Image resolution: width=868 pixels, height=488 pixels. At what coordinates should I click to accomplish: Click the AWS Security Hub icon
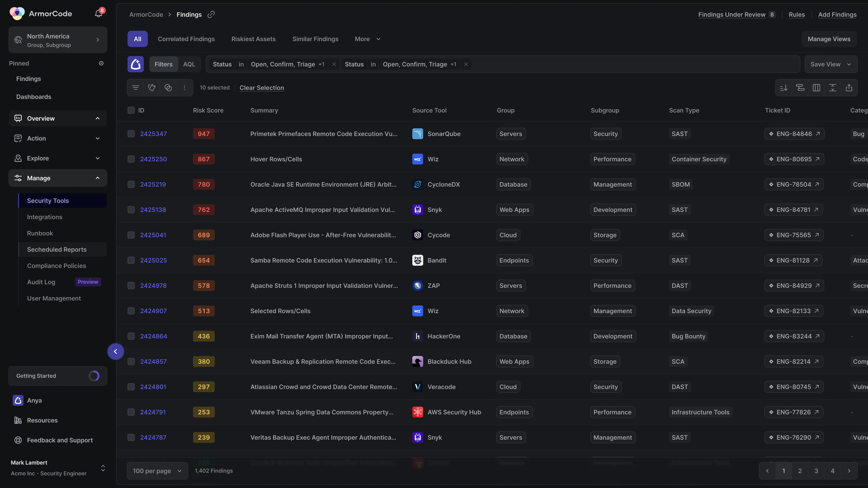pos(418,412)
